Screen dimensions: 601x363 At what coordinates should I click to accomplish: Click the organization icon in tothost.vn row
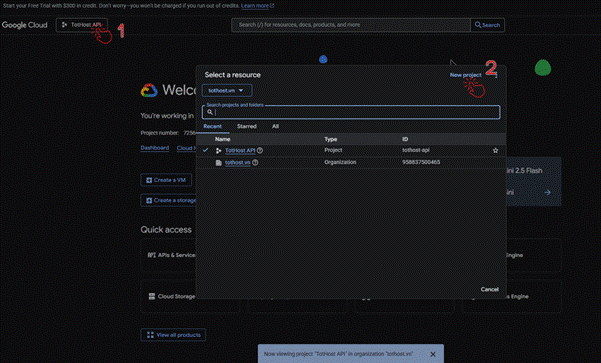(x=218, y=163)
